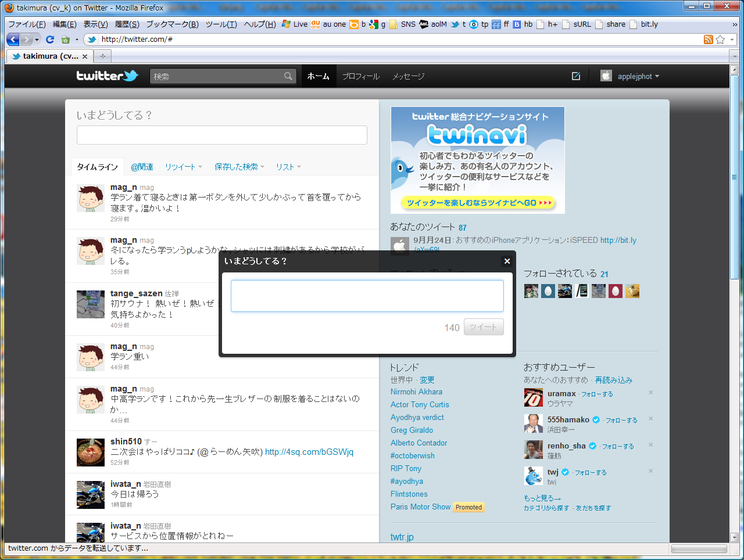
Task: Expand the 保存した検索 dropdown
Action: [239, 167]
